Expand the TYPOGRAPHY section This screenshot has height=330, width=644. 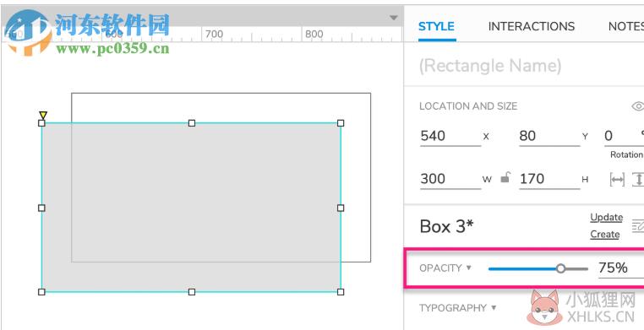[x=458, y=308]
